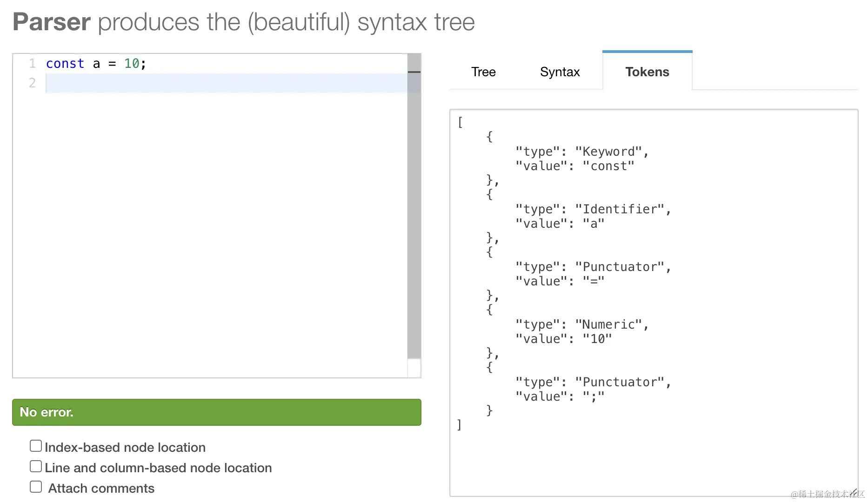This screenshot has height=502, width=868.
Task: Click the "const" value in token output
Action: pos(608,166)
